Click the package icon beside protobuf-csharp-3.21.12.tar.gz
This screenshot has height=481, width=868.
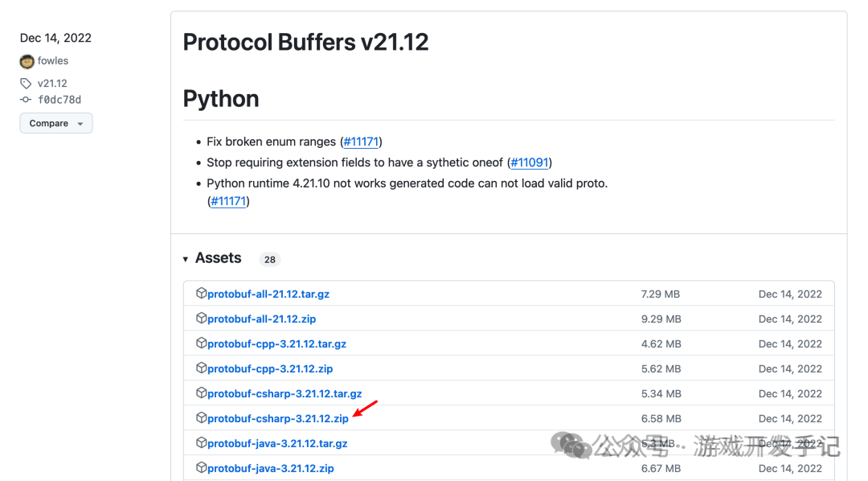[201, 393]
